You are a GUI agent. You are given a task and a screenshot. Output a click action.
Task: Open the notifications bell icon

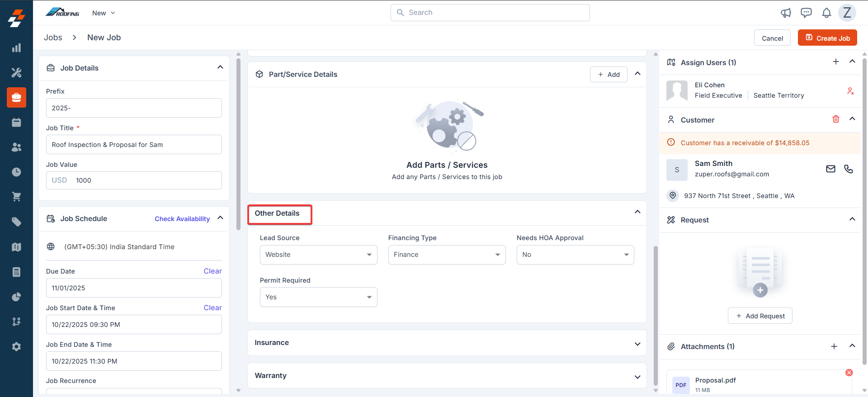[x=826, y=13]
